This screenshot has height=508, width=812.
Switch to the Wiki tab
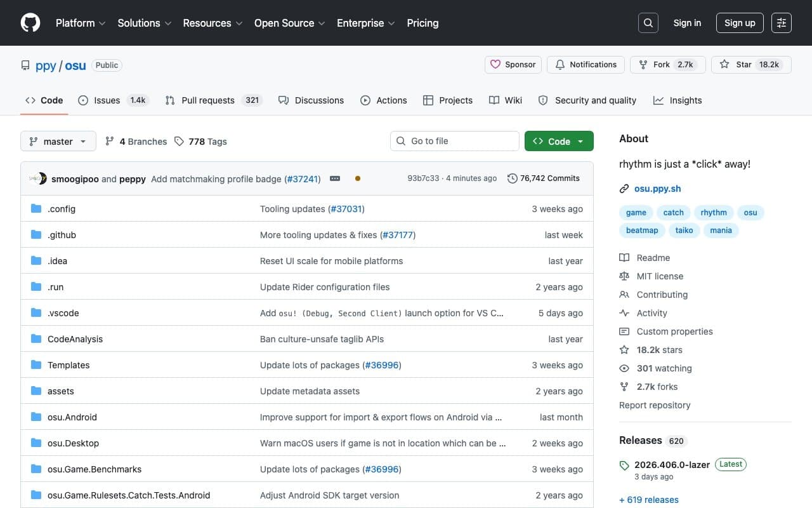(x=506, y=100)
